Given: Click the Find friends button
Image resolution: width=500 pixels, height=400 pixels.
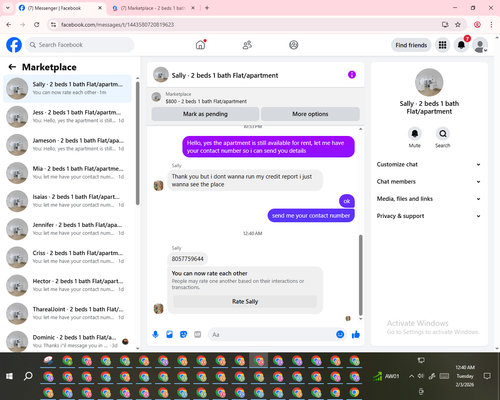Looking at the screenshot, I should [411, 45].
